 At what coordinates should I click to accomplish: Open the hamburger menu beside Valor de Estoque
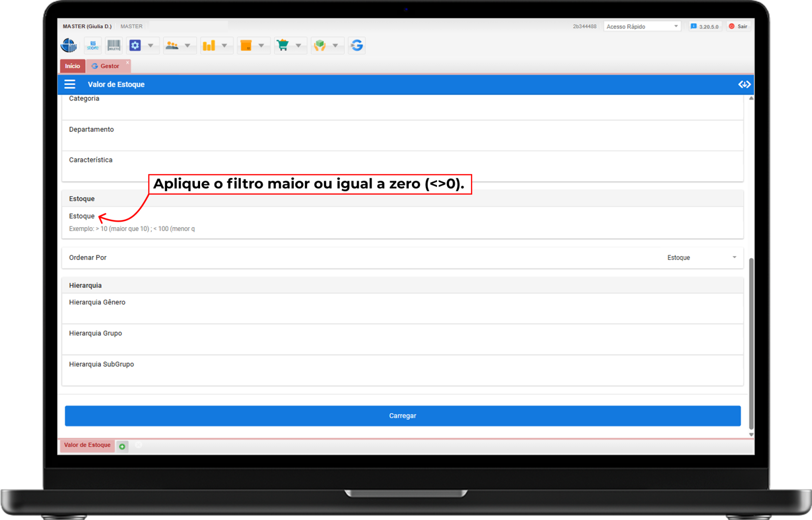[70, 85]
